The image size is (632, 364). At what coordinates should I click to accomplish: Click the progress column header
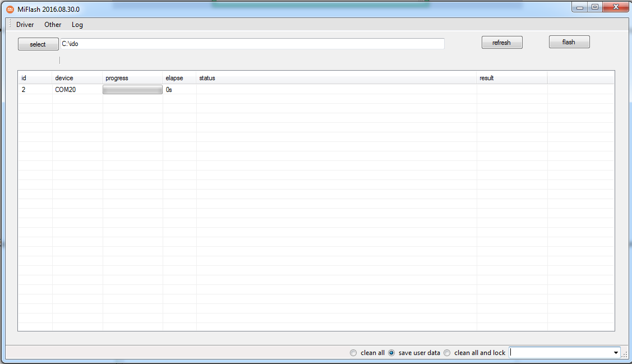[132, 78]
